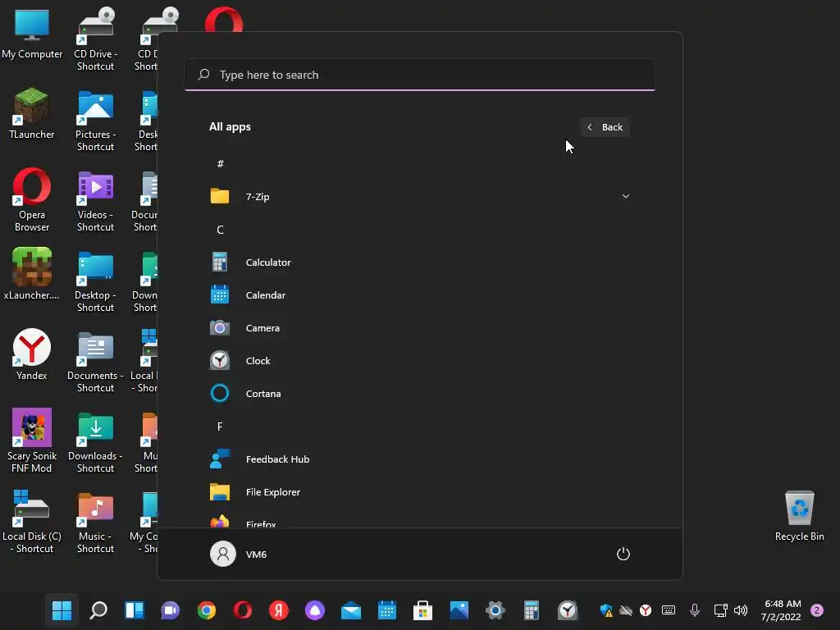The height and width of the screenshot is (630, 840).
Task: Select Videos - Shortcut desktop icon
Action: [95, 202]
